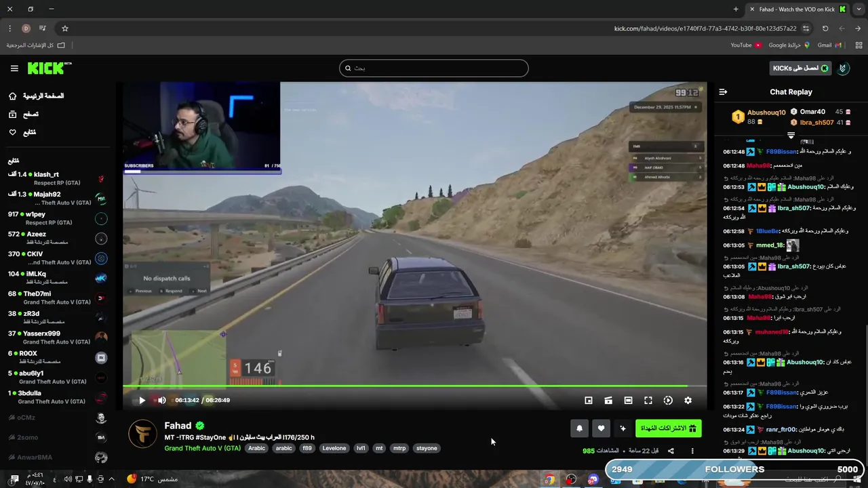This screenshot has width=868, height=488.
Task: Open Abushouq10 top gifter entry
Action: 758,117
